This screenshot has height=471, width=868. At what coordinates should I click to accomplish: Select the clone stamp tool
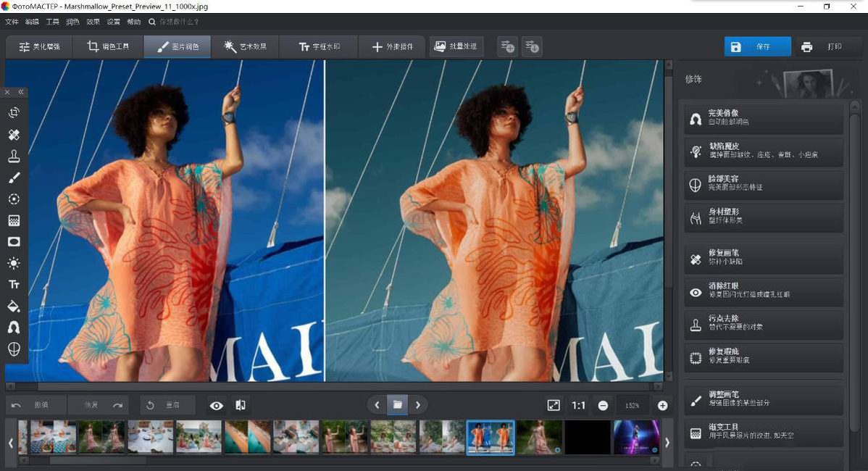click(x=14, y=156)
